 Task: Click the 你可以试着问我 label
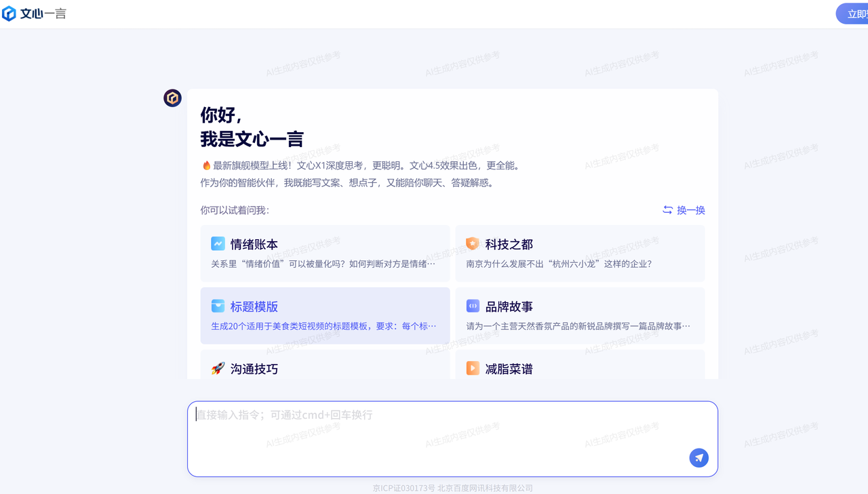(x=235, y=210)
